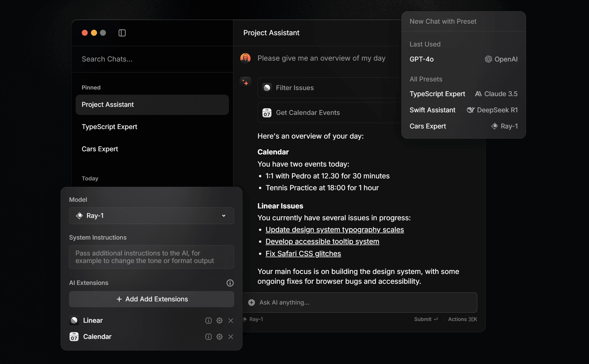
Task: Show info for Calendar extension
Action: [x=208, y=337]
